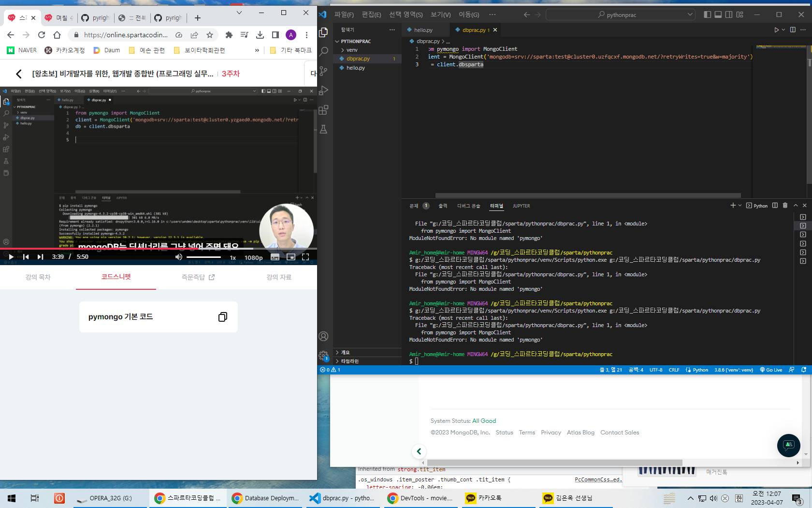Image resolution: width=812 pixels, height=508 pixels.
Task: Open Search in the VS Code activity bar
Action: point(323,51)
